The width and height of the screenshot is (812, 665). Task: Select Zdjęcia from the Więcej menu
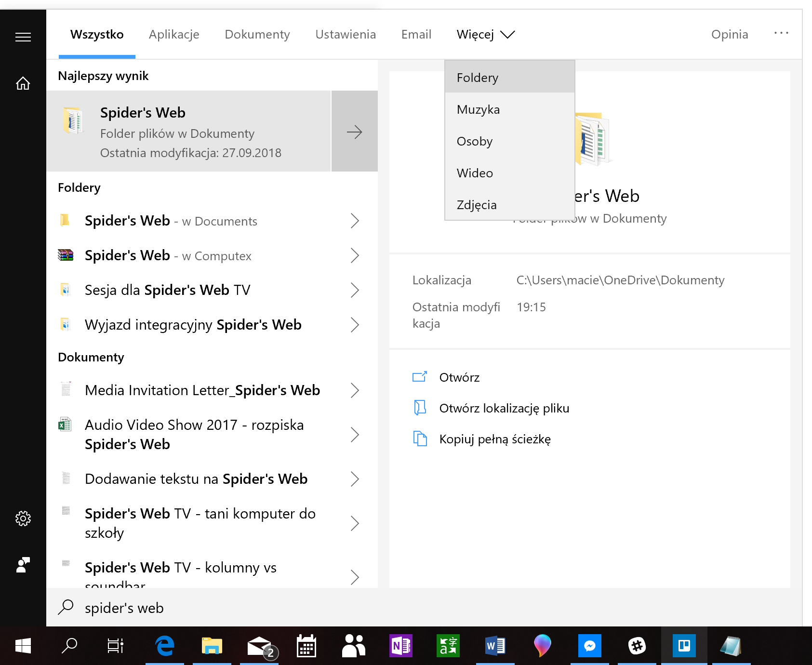510,205
